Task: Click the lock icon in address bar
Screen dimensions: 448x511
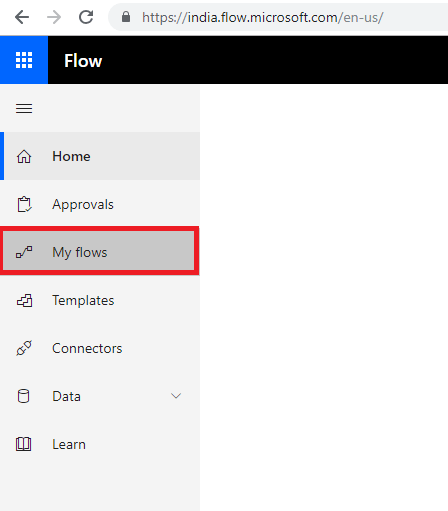Action: tap(126, 17)
